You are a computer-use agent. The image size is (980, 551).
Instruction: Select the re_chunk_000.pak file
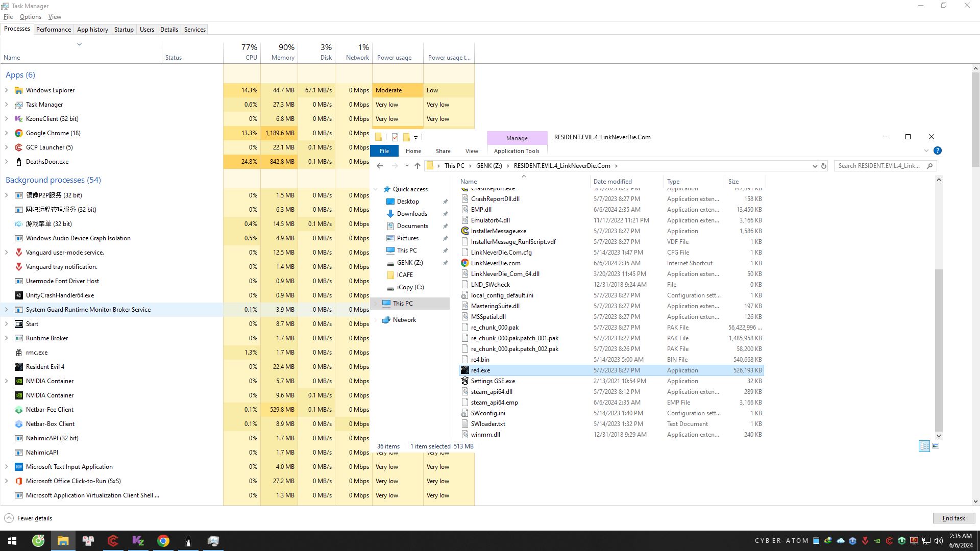click(496, 327)
